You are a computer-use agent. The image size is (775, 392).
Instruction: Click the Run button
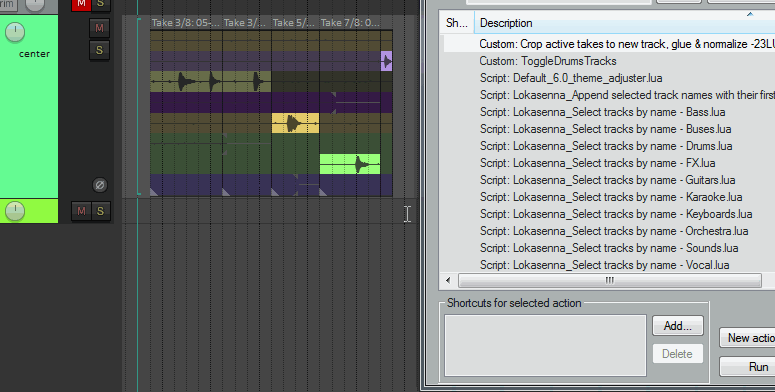(x=747, y=367)
